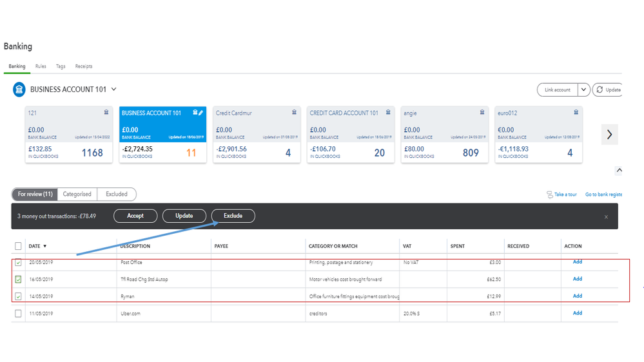Select the 121 account card
Viewport: 644px width, 362px height.
coord(68,135)
